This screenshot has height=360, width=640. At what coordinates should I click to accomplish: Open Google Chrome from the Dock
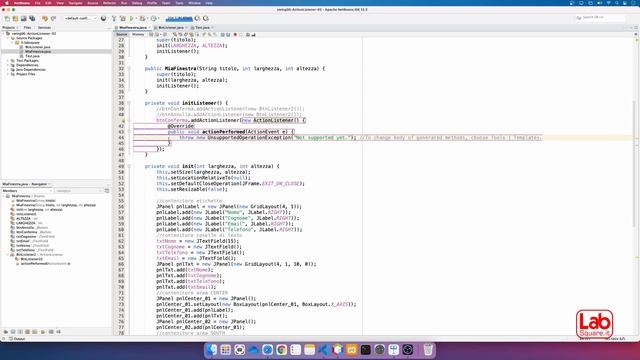[x=282, y=350]
